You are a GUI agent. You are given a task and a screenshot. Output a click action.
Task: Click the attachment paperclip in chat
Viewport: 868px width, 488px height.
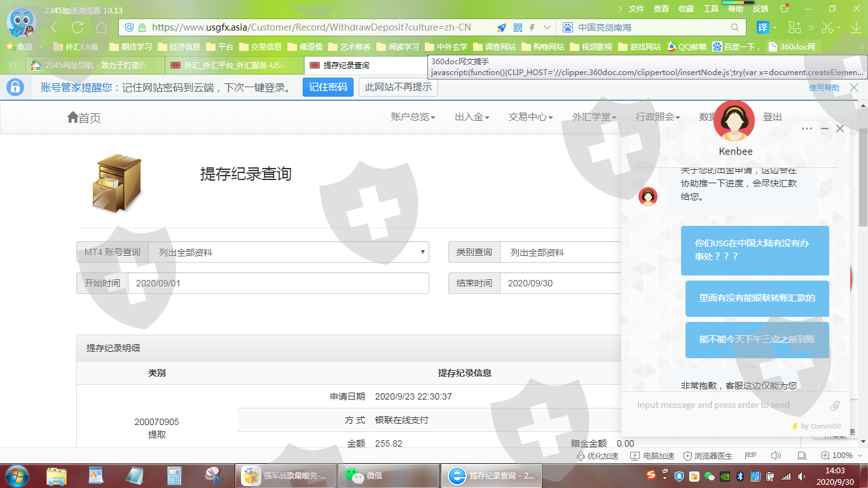pos(835,405)
